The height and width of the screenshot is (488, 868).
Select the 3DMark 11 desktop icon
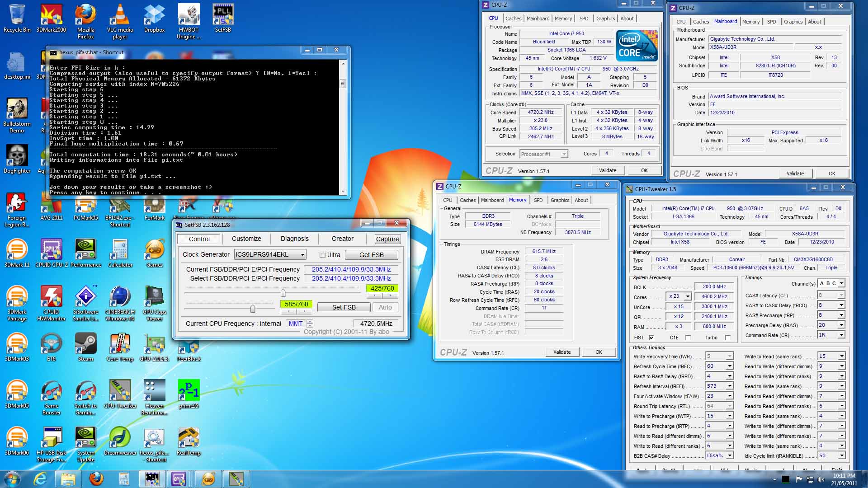17,253
